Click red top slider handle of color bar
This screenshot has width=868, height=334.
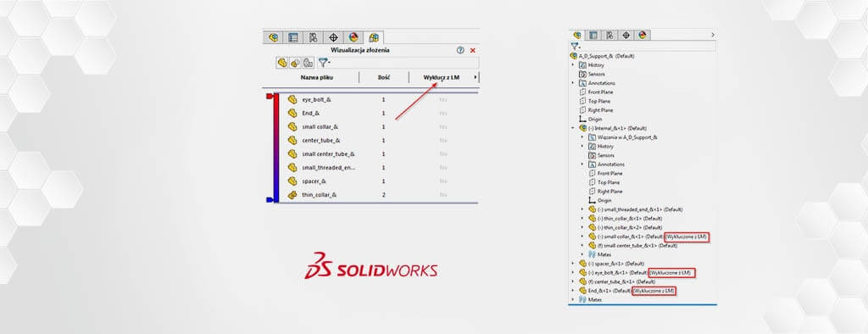(x=270, y=97)
